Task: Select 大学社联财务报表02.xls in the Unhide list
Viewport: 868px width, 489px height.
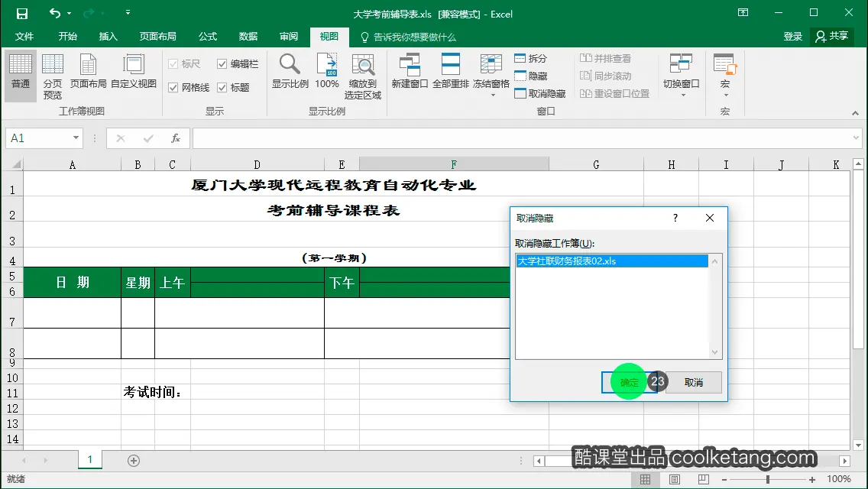Action: click(x=612, y=261)
